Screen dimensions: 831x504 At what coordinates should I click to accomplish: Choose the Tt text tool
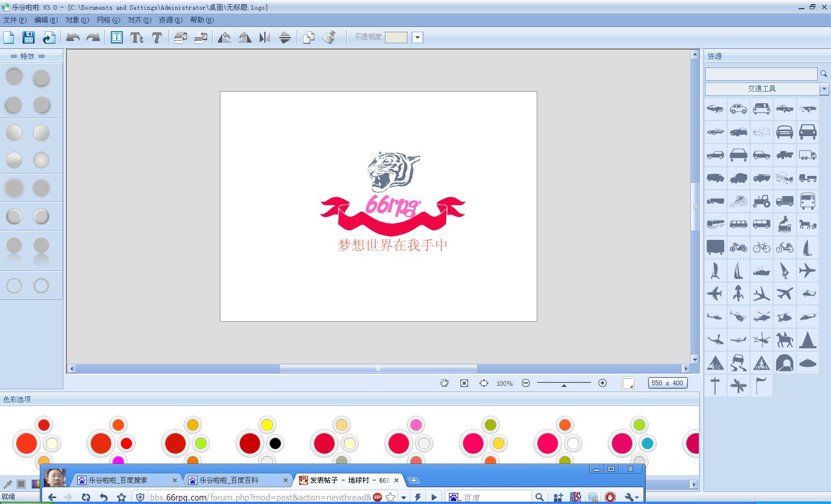tap(137, 37)
